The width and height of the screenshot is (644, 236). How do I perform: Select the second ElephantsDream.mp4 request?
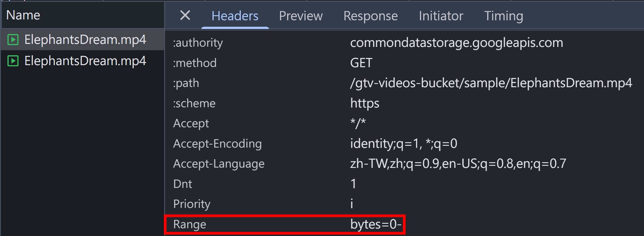tap(82, 61)
